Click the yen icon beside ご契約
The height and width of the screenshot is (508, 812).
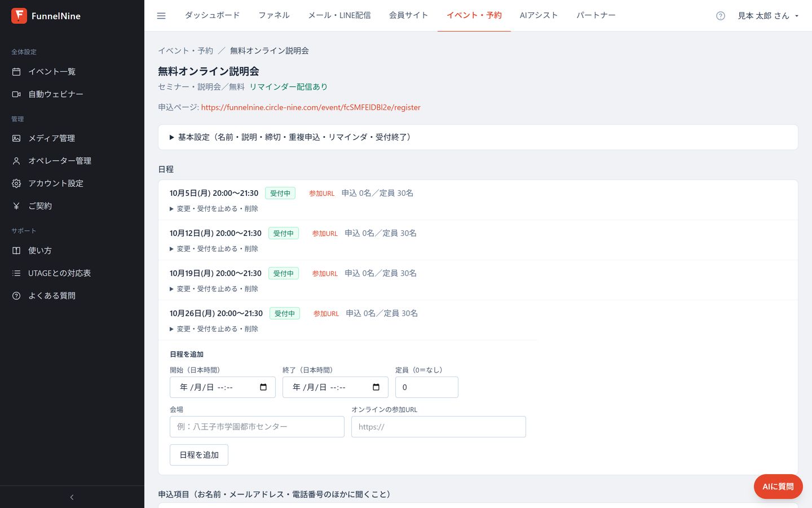(16, 206)
